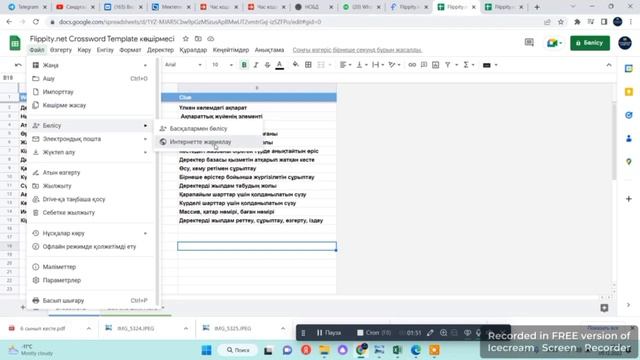Open the Arial font family dropdown
This screenshot has width=640, height=360.
(x=183, y=65)
